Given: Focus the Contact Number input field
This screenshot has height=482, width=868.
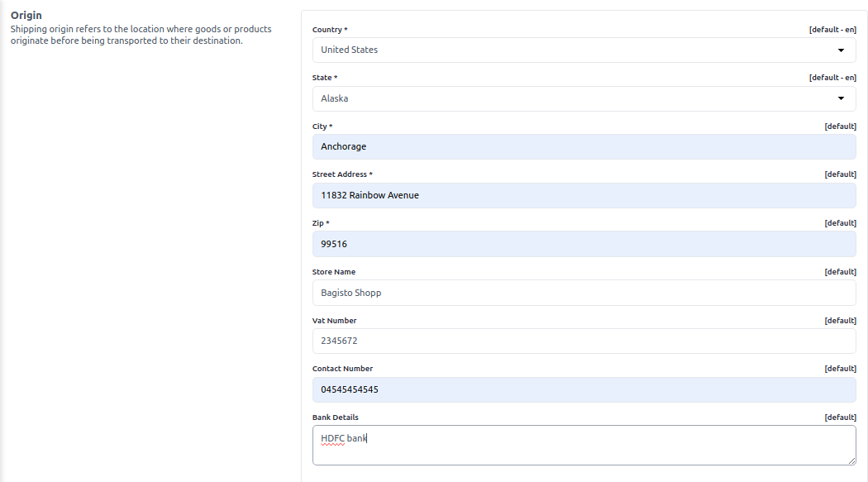Looking at the screenshot, I should point(584,389).
